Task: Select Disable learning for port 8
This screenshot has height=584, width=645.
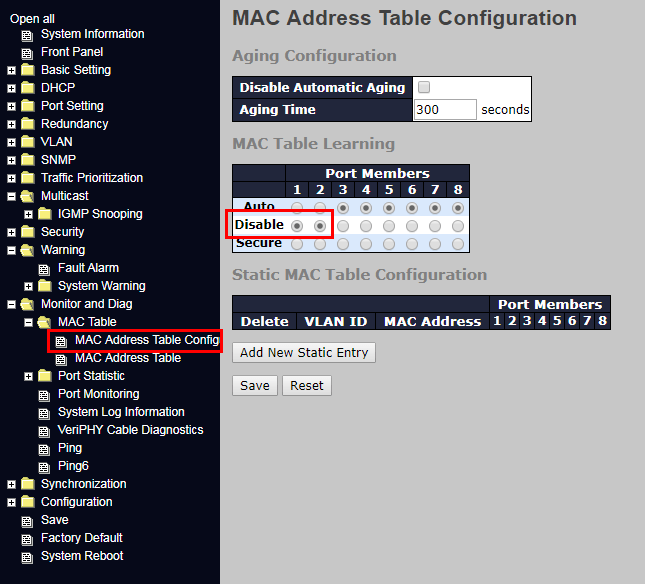Action: [x=458, y=226]
